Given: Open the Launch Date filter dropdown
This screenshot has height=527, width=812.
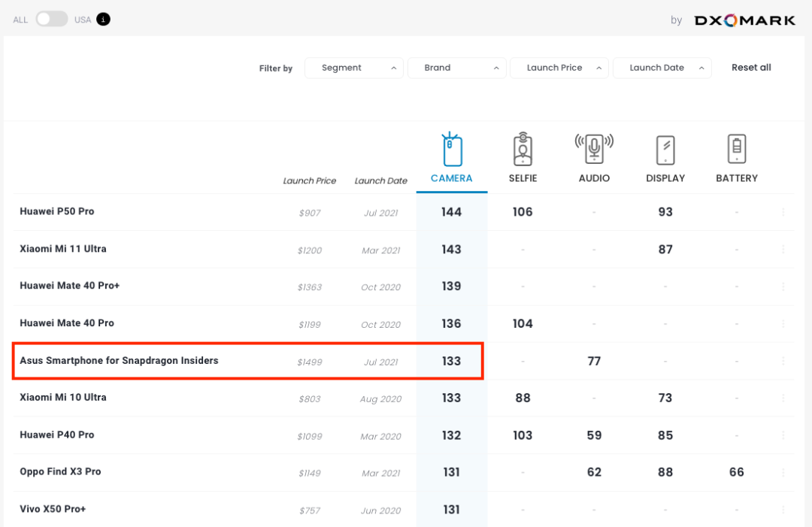Looking at the screenshot, I should [x=662, y=68].
